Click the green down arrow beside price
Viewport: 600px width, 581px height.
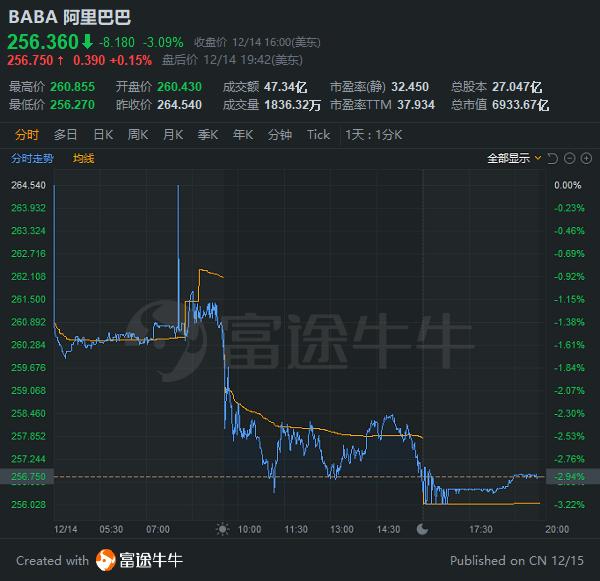pyautogui.click(x=88, y=41)
